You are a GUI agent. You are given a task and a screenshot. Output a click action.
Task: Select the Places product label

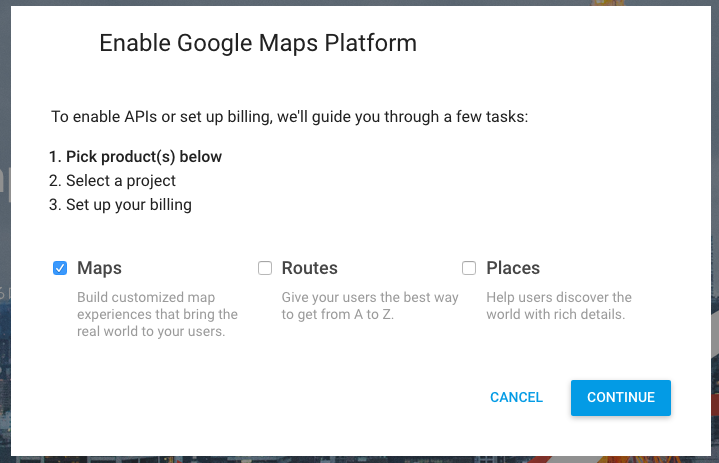pos(513,268)
